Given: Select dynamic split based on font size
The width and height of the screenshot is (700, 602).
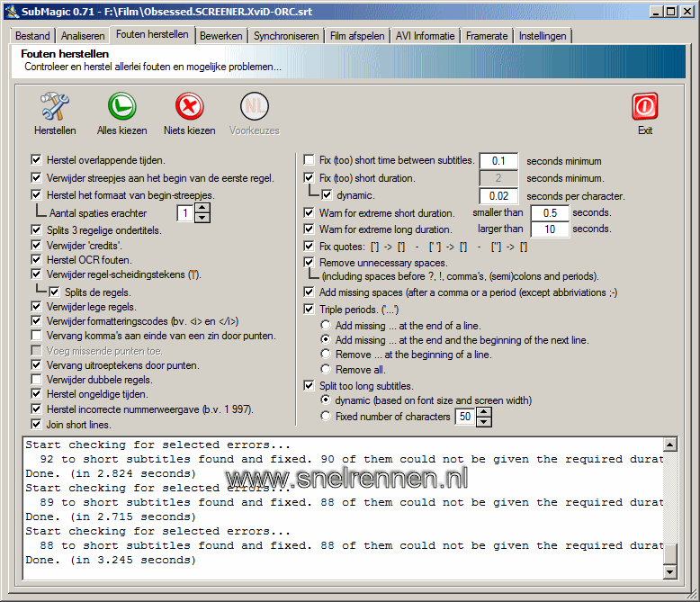Looking at the screenshot, I should click(326, 400).
